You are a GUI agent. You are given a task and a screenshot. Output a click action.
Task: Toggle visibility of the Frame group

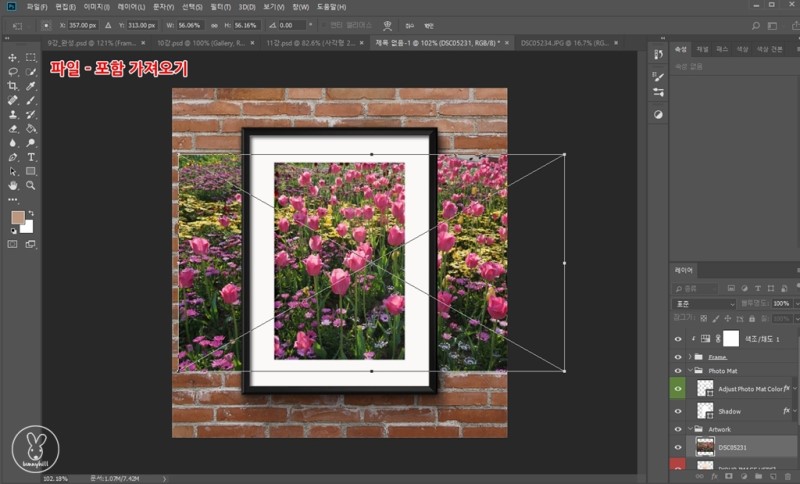coord(679,356)
